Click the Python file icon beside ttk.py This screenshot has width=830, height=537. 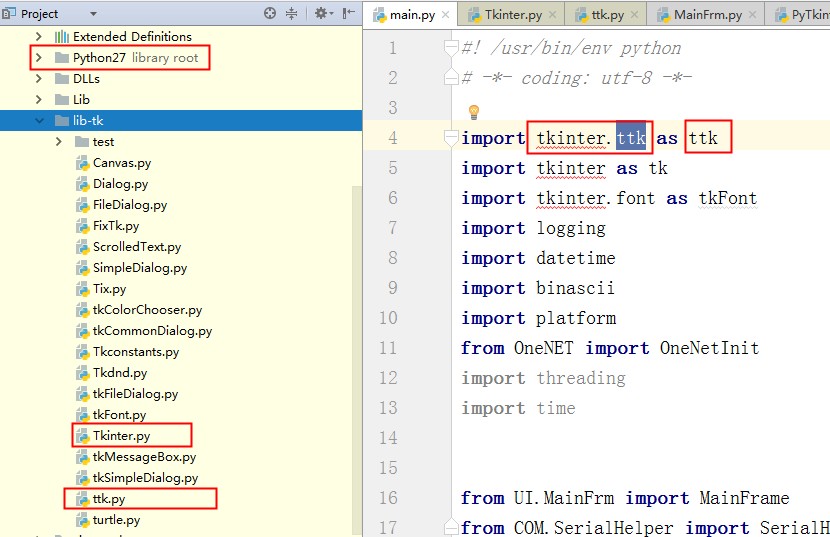83,499
